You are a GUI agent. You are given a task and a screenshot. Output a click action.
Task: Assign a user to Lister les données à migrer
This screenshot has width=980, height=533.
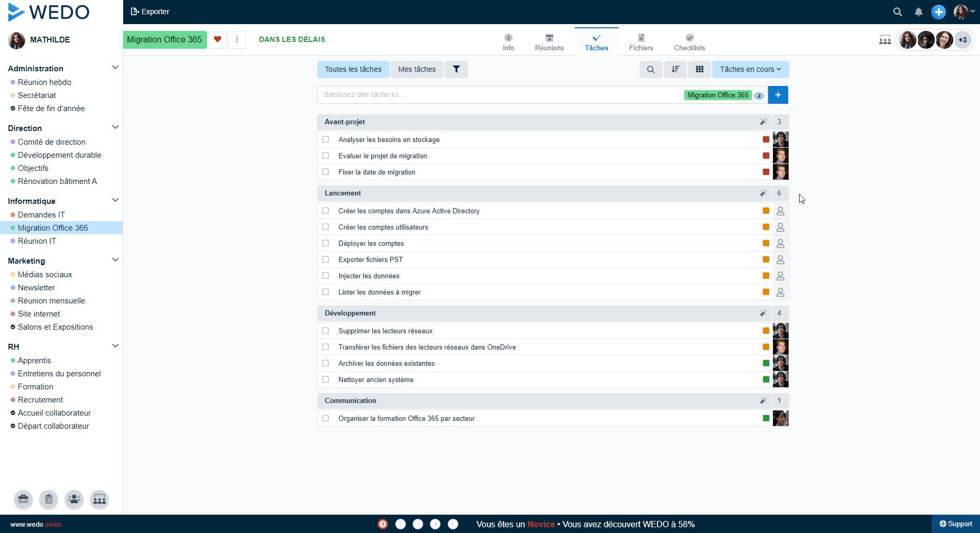tap(780, 292)
